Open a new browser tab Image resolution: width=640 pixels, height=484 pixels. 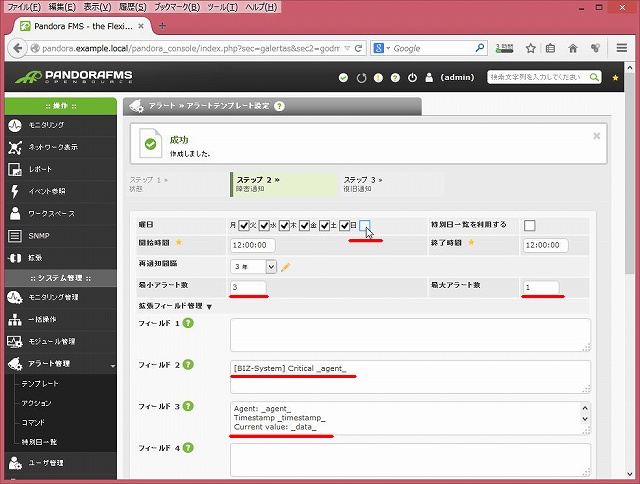pyautogui.click(x=162, y=26)
